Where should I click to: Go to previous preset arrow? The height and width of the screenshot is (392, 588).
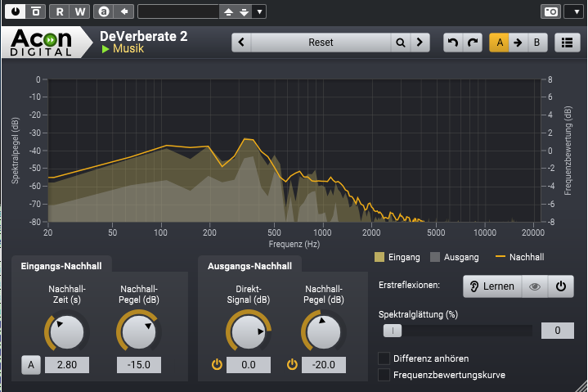(241, 43)
